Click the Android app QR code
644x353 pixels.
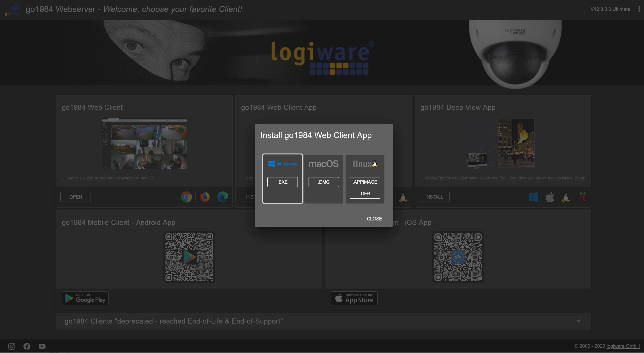click(x=189, y=257)
